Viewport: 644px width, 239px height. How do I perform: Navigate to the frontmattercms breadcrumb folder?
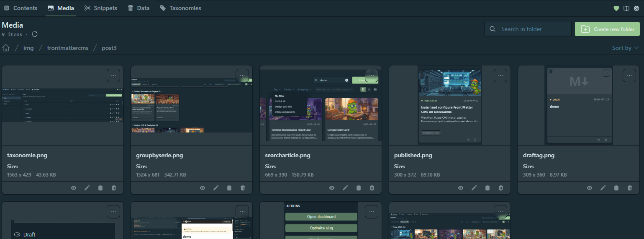[x=68, y=48]
